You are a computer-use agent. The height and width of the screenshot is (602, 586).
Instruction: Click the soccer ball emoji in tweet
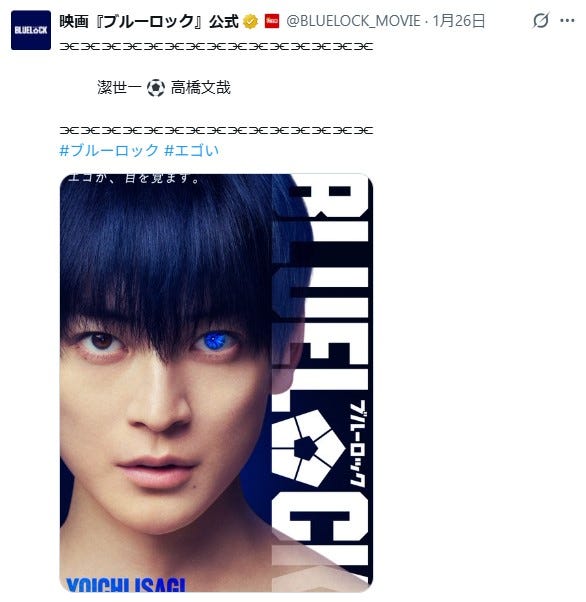pos(156,88)
